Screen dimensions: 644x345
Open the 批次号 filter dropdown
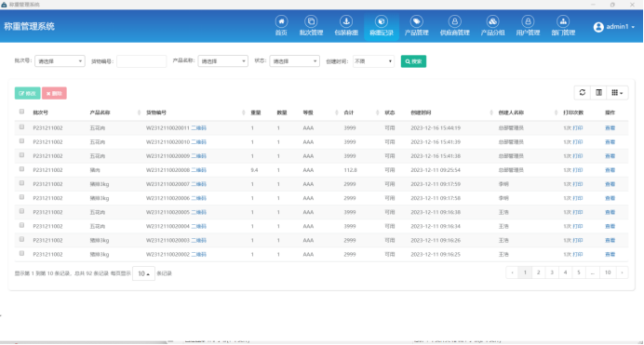[60, 61]
